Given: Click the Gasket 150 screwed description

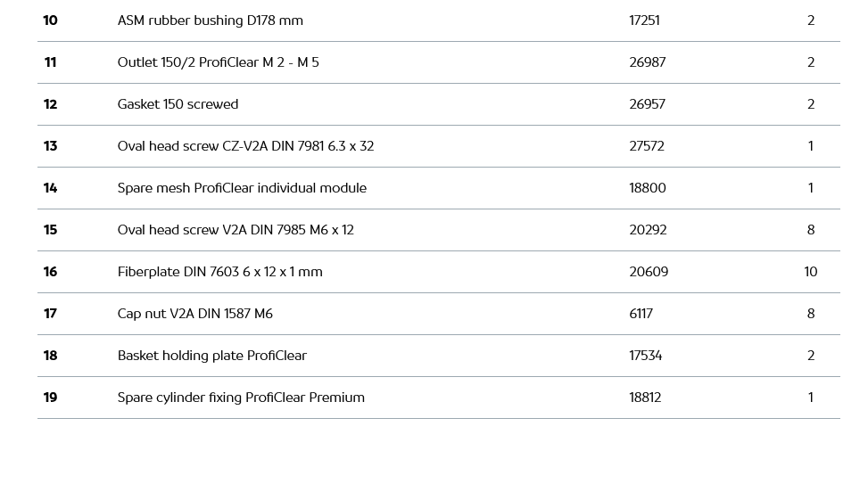Looking at the screenshot, I should pos(178,104).
